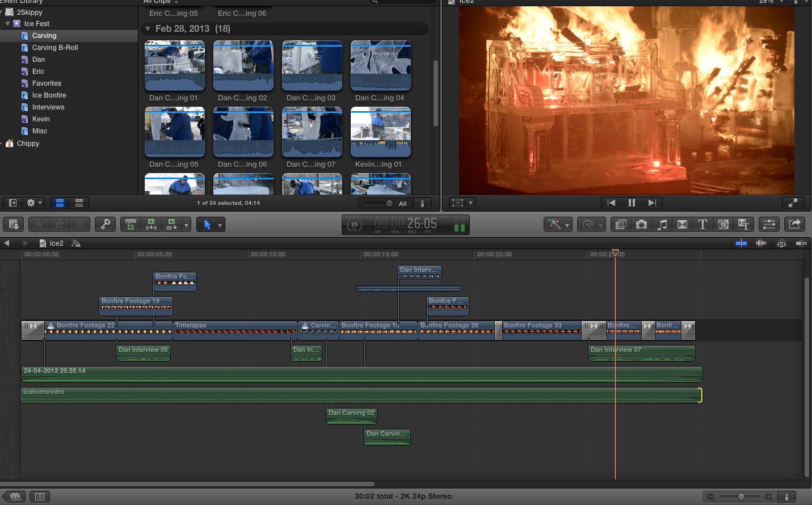Select the Dan Interview 07 audio clip
This screenshot has width=812, height=505.
click(x=642, y=353)
